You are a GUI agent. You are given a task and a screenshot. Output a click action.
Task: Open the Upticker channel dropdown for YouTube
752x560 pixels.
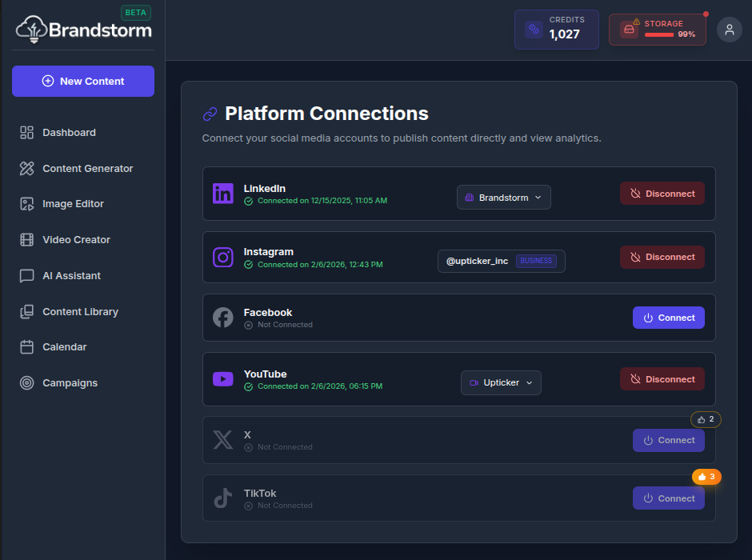501,382
